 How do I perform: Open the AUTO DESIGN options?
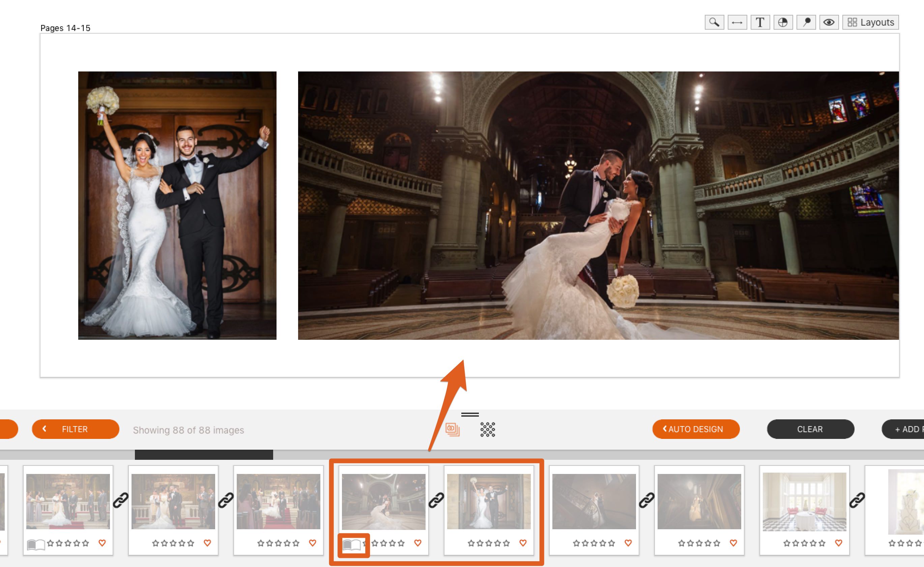(696, 429)
